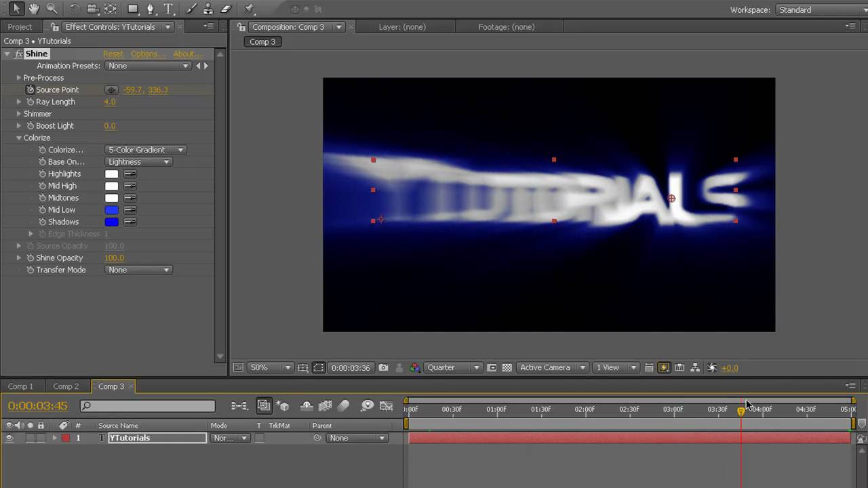Click the Comp 3 breadcrumb button in viewer
This screenshot has width=868, height=488.
262,41
